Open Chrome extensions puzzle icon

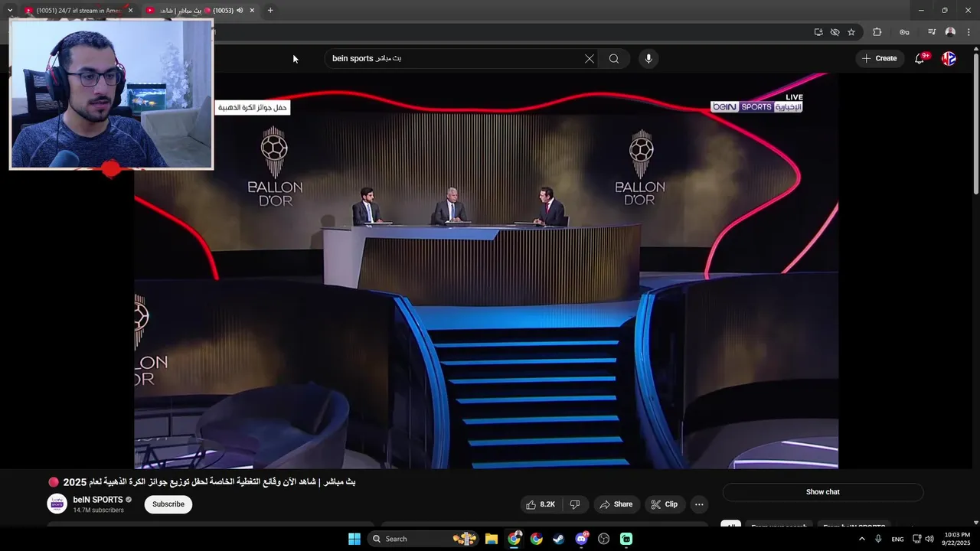click(x=877, y=32)
